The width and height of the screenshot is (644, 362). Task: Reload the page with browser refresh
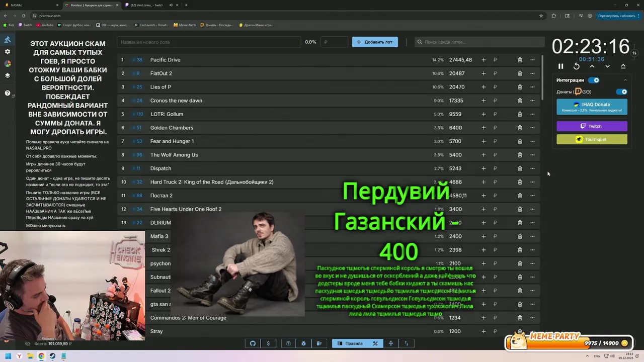(23, 16)
